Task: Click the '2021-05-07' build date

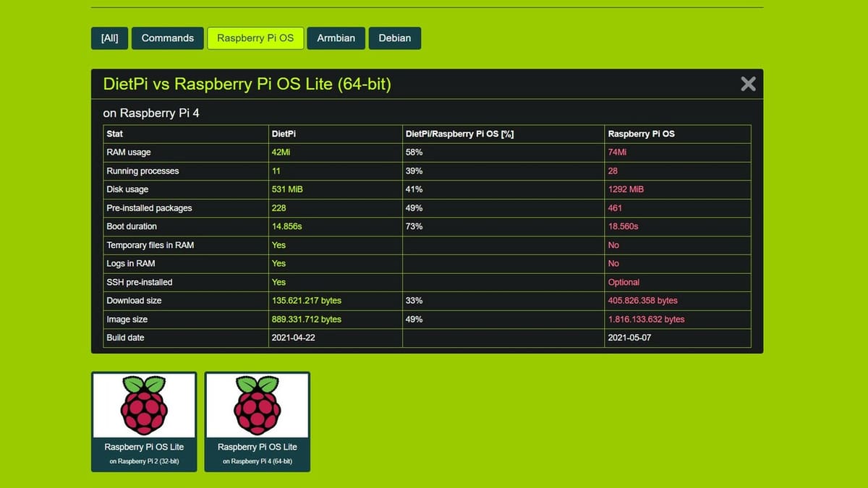Action: (x=629, y=338)
